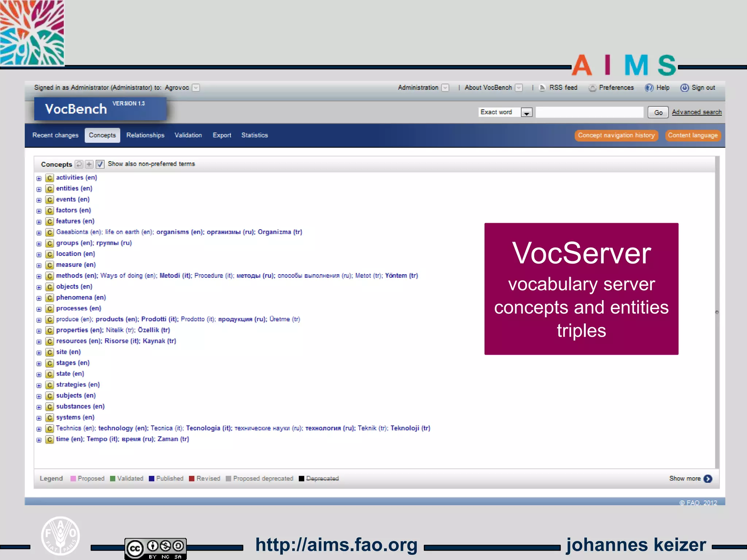Switch to the Recent changes tab
The width and height of the screenshot is (747, 560).
tap(55, 135)
